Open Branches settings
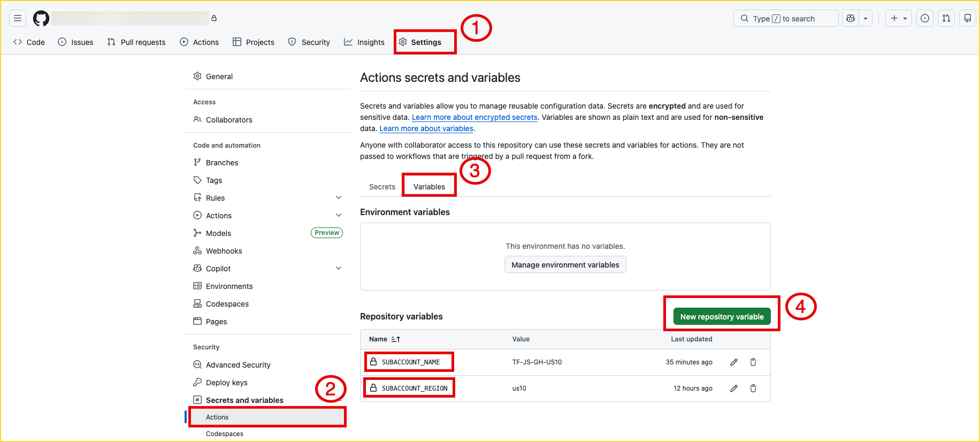Viewport: 980px width, 442px height. click(x=268, y=163)
